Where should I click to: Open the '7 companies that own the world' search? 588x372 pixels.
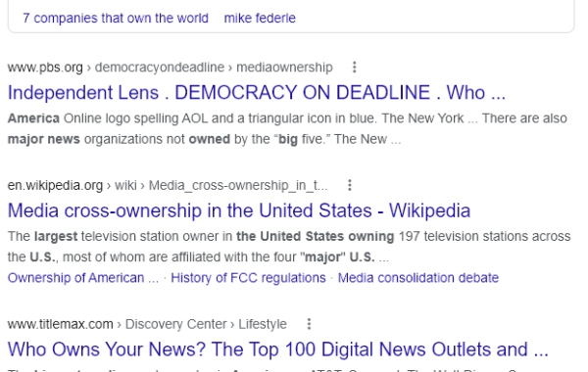tap(116, 18)
